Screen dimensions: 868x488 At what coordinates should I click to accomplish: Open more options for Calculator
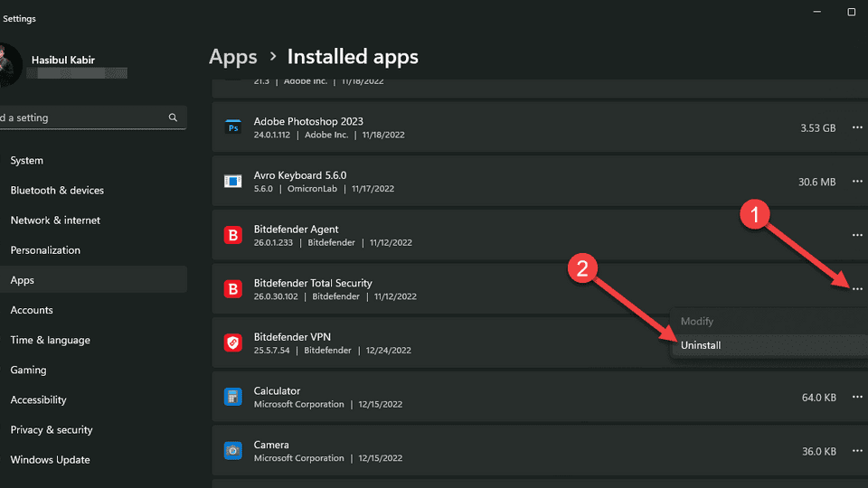point(857,397)
